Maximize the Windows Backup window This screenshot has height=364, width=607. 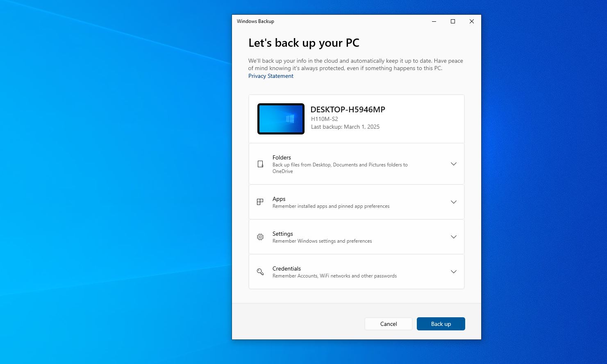click(x=453, y=21)
